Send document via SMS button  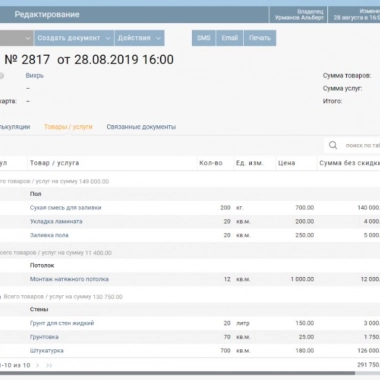[x=204, y=38]
